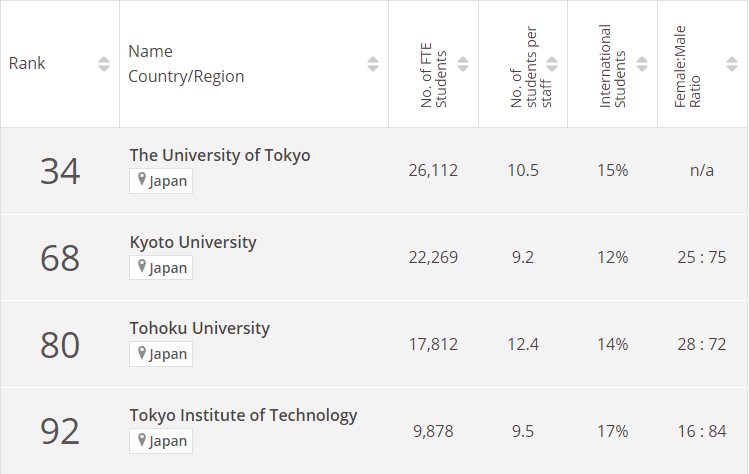Click Tohoku's 17,812 FTE students value
Image resolution: width=749 pixels, height=474 pixels.
pyautogui.click(x=433, y=344)
